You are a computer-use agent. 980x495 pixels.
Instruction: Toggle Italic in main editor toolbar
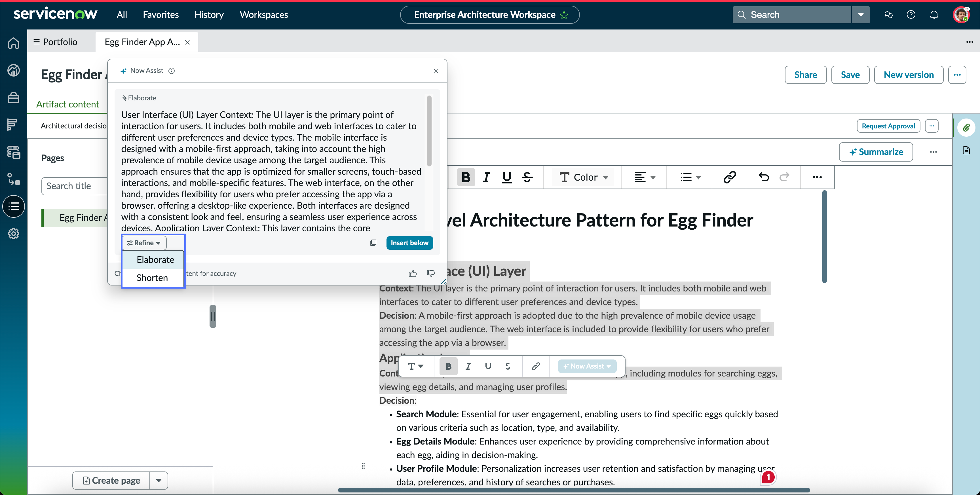[486, 177]
